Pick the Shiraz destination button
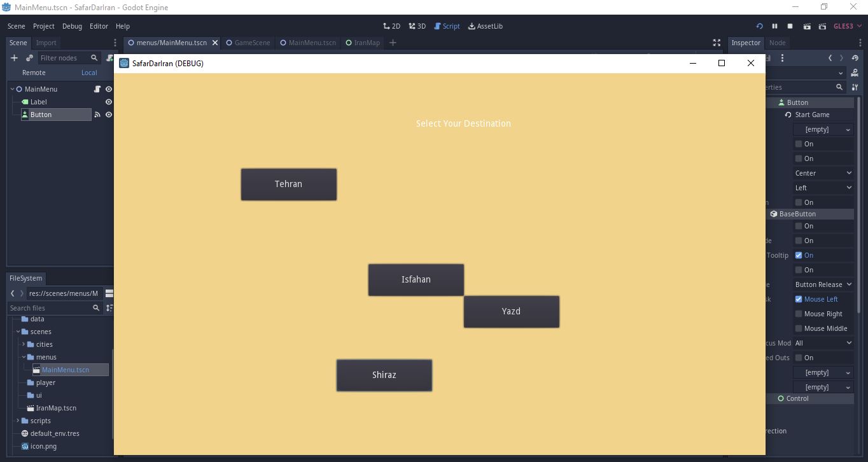Screen dimensions: 868x462 pyautogui.click(x=384, y=375)
